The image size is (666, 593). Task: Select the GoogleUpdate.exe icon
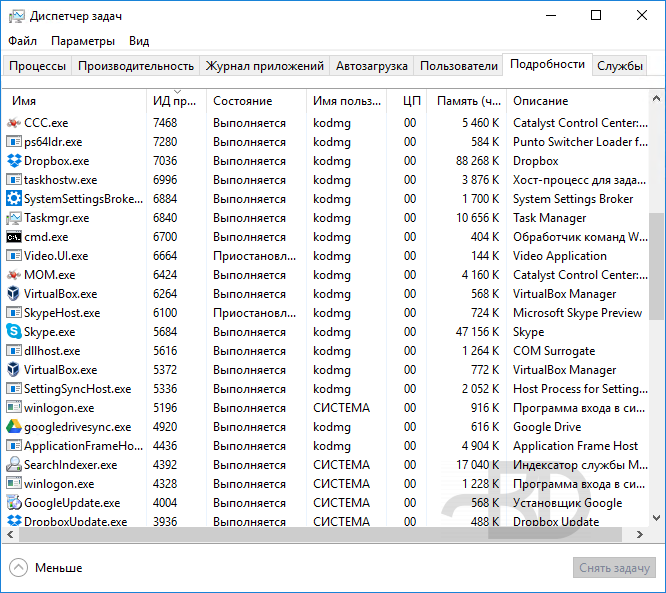pos(14,503)
